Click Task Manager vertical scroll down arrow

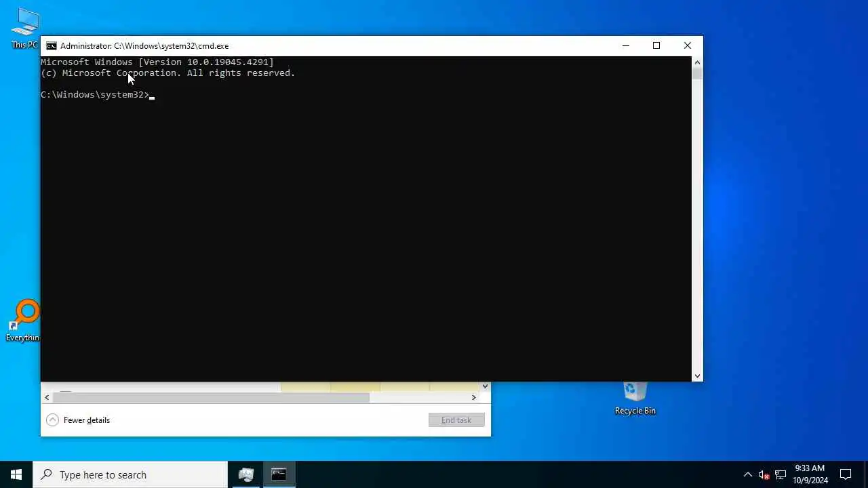485,386
